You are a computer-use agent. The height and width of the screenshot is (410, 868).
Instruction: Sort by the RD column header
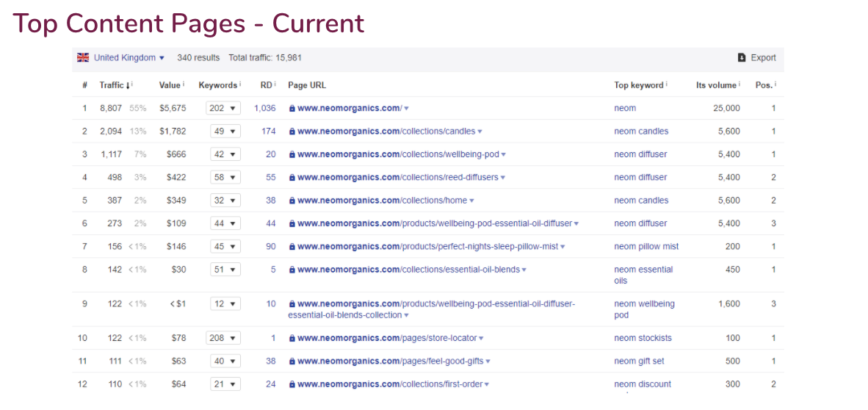pos(266,85)
